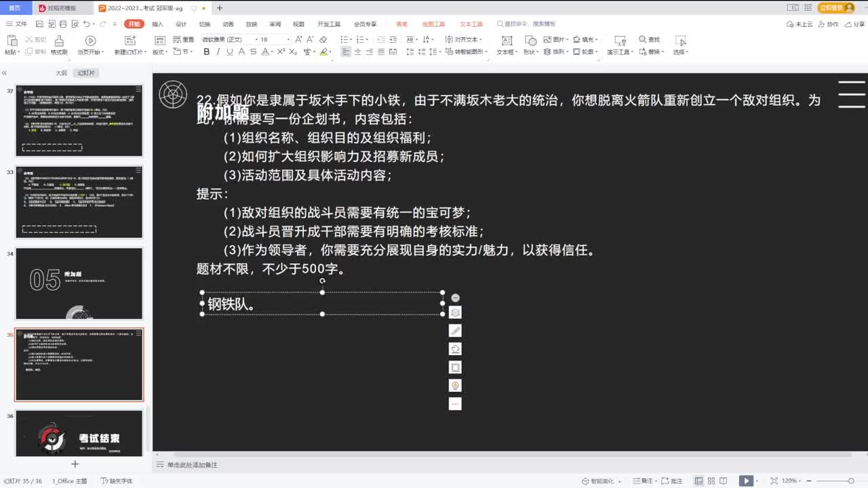Click the light bulb suggestion icon

tap(455, 385)
